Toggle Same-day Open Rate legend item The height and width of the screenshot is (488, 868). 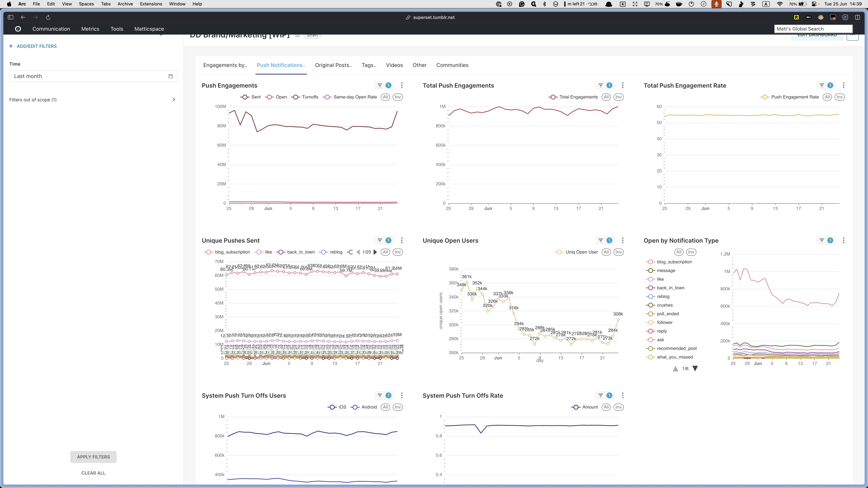click(349, 97)
